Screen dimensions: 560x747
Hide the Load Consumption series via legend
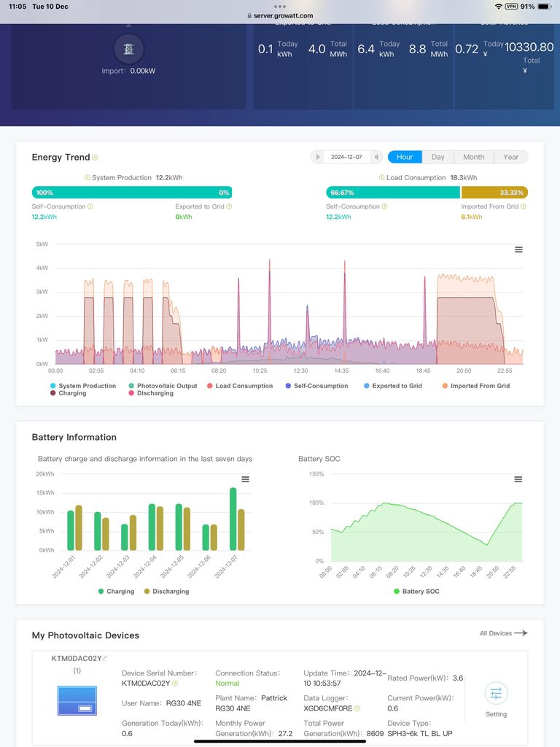[x=240, y=386]
